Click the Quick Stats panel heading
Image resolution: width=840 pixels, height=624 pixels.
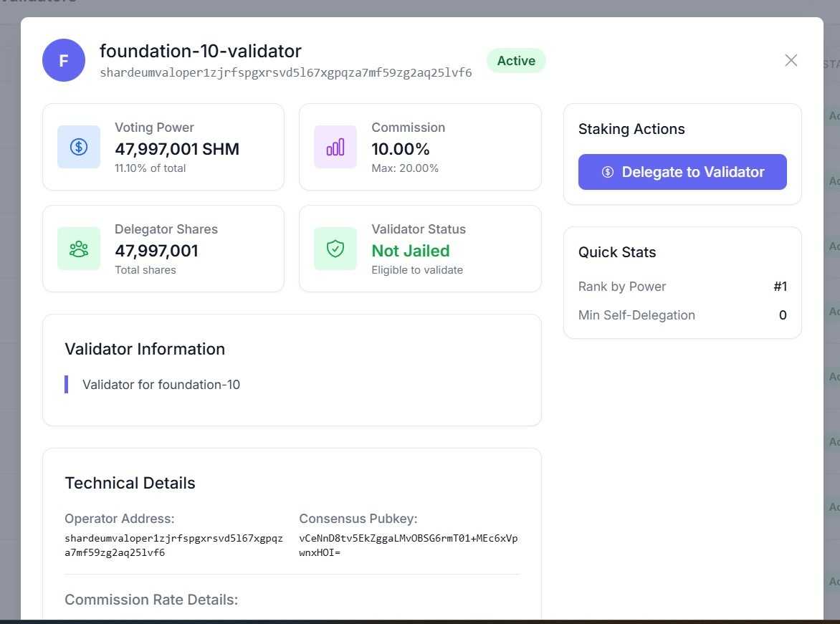(x=616, y=252)
